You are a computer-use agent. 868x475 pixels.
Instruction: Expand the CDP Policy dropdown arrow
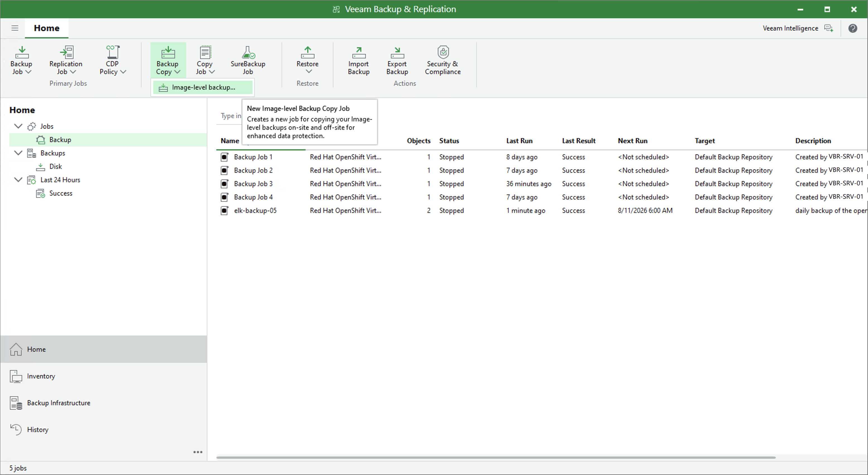(x=123, y=72)
